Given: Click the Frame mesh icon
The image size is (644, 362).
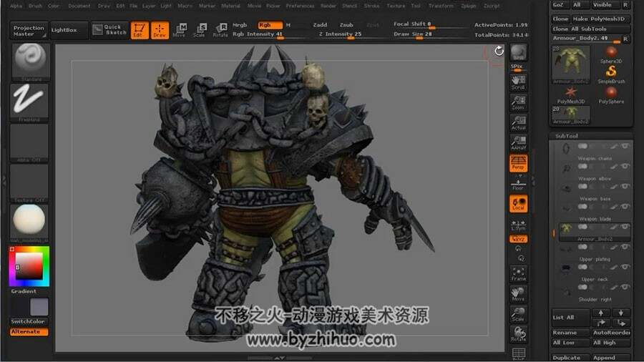Looking at the screenshot, I should 518,273.
